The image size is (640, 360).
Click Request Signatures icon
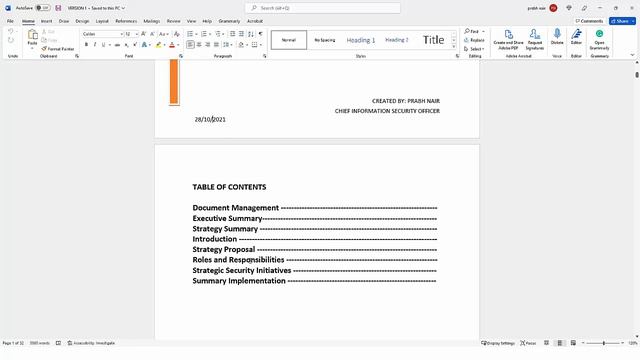point(535,40)
